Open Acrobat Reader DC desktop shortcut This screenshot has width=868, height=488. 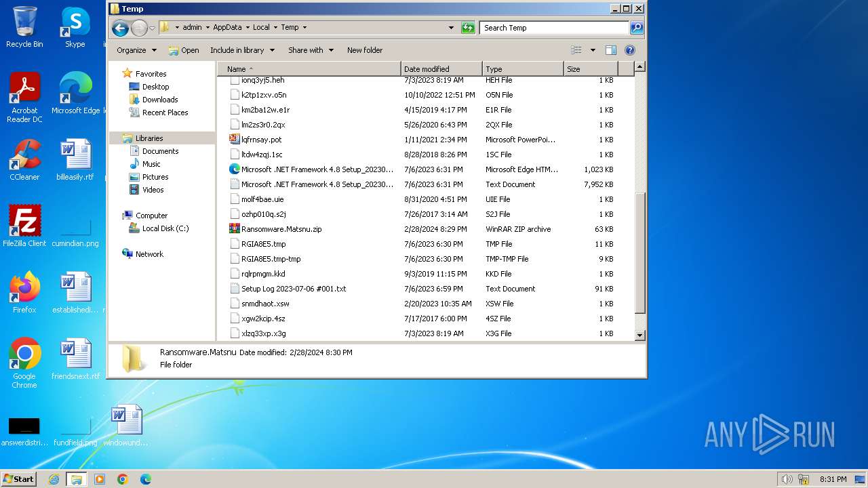[x=24, y=98]
